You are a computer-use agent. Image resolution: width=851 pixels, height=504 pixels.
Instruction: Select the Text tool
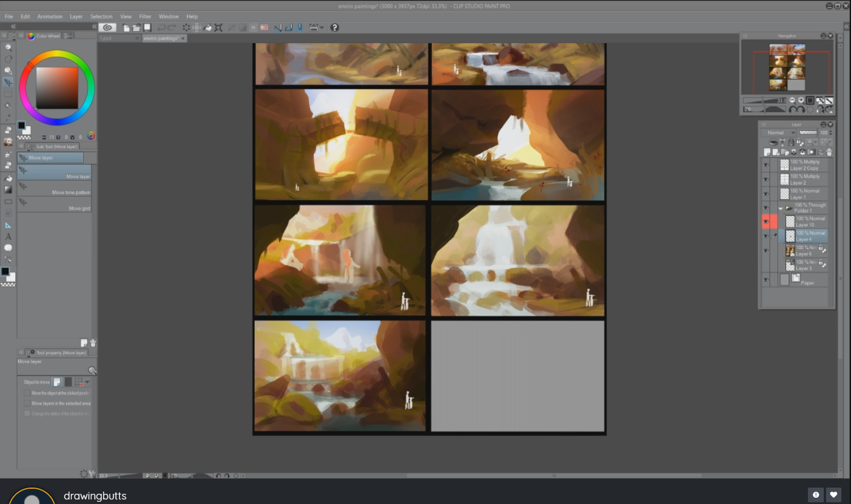[8, 237]
